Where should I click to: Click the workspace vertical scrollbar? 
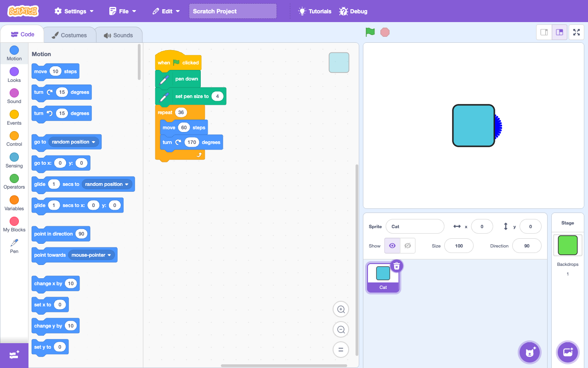click(357, 260)
